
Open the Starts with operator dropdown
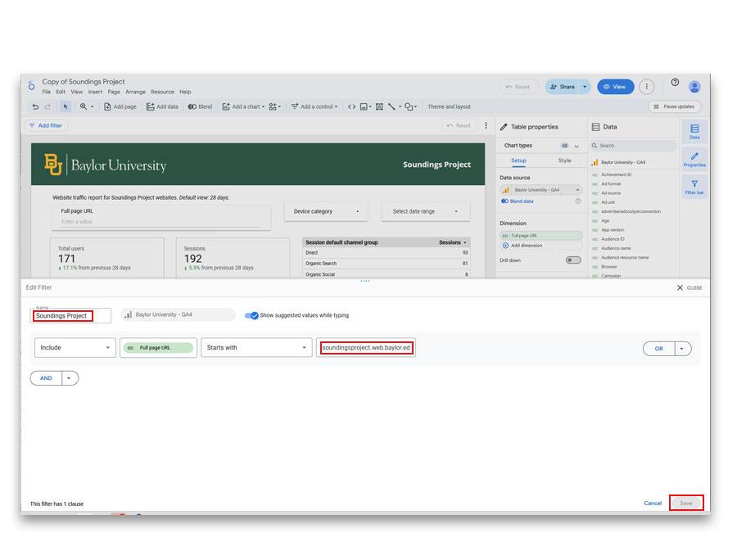point(256,348)
